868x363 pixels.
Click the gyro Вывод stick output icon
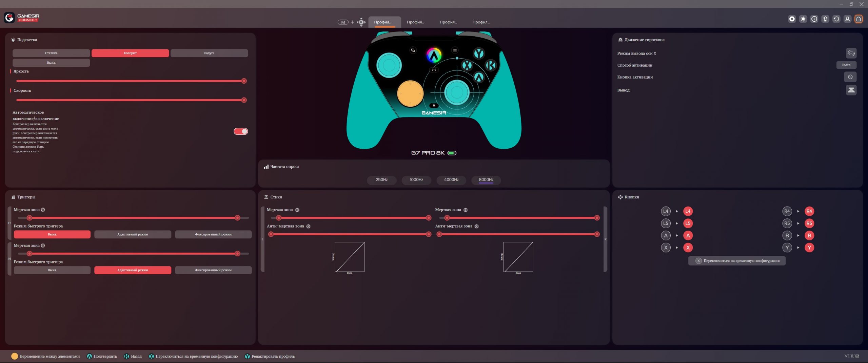point(851,90)
